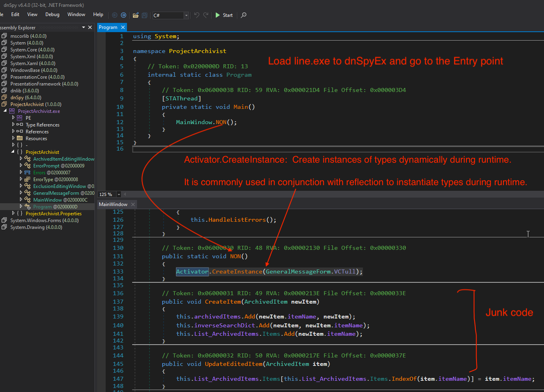Save all using the floppy disk icon
544x392 pixels.
tap(145, 15)
